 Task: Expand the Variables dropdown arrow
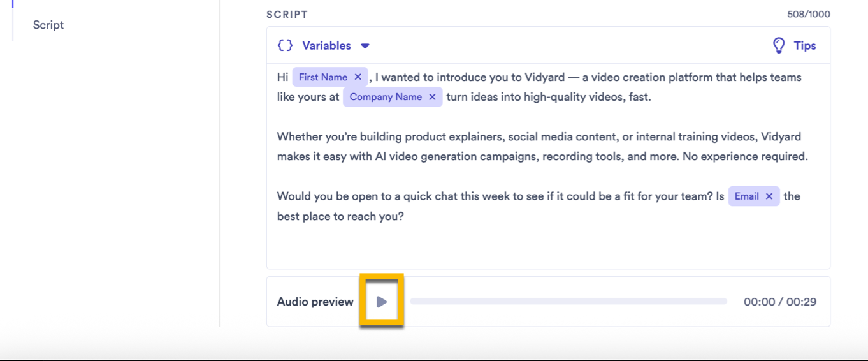click(x=365, y=46)
